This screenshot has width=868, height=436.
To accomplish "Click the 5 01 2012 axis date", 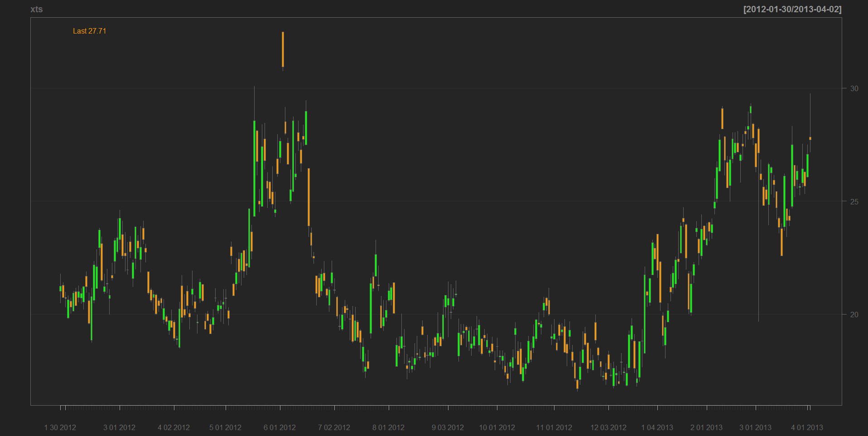I will [225, 427].
